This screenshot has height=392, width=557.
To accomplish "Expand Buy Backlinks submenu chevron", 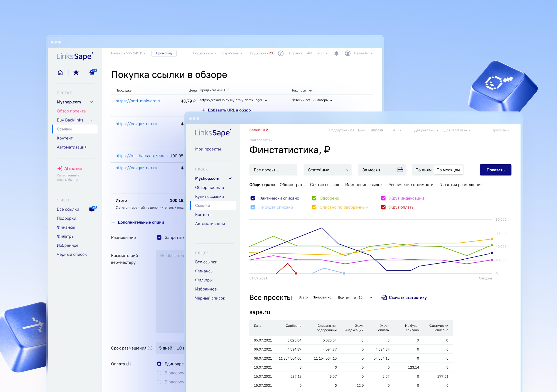I will pos(92,120).
